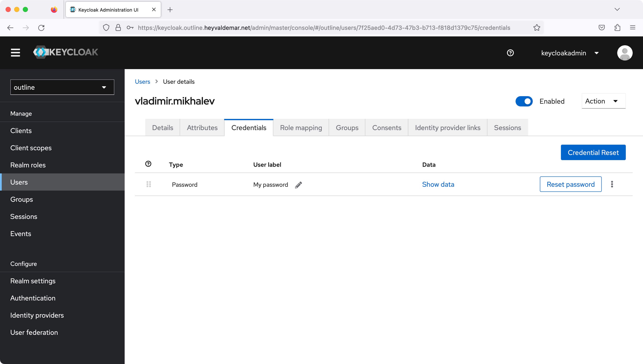Toggle the outline realm selector dropdown
This screenshot has height=364, width=643.
[x=62, y=87]
